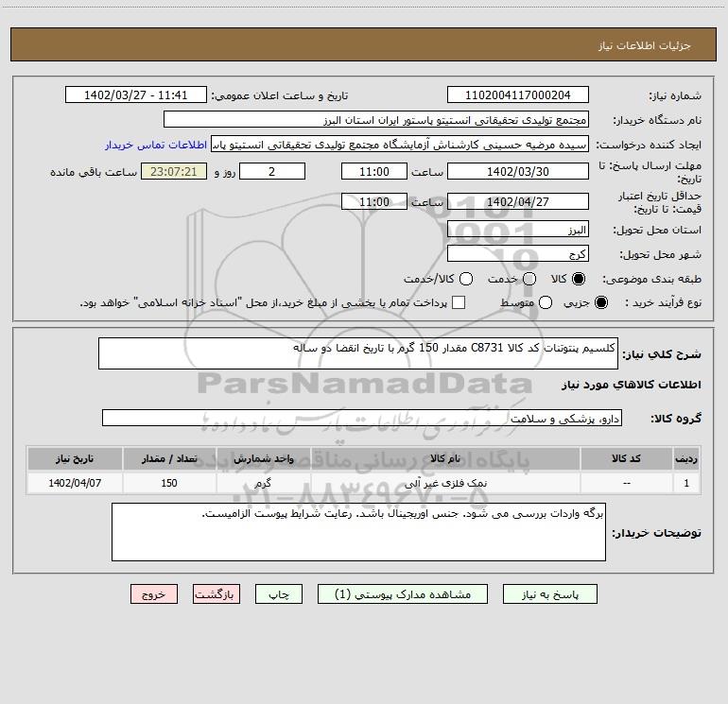728x704 pixels.
Task: Click the delivery province field البرز
Action: (518, 230)
